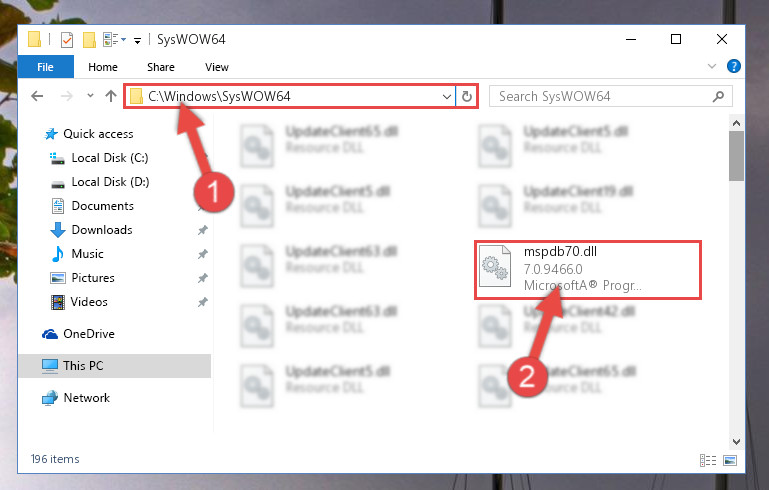Expand the recent locations dropdown

point(90,96)
